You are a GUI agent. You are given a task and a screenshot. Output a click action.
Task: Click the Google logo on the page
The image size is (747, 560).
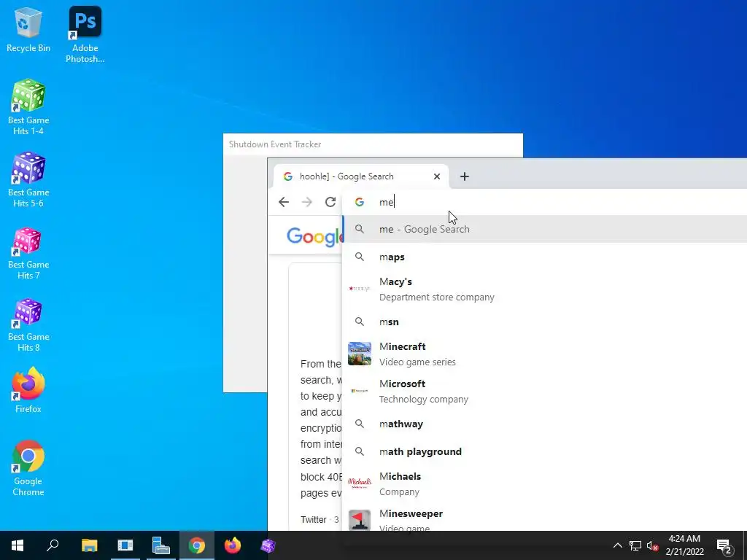(315, 236)
